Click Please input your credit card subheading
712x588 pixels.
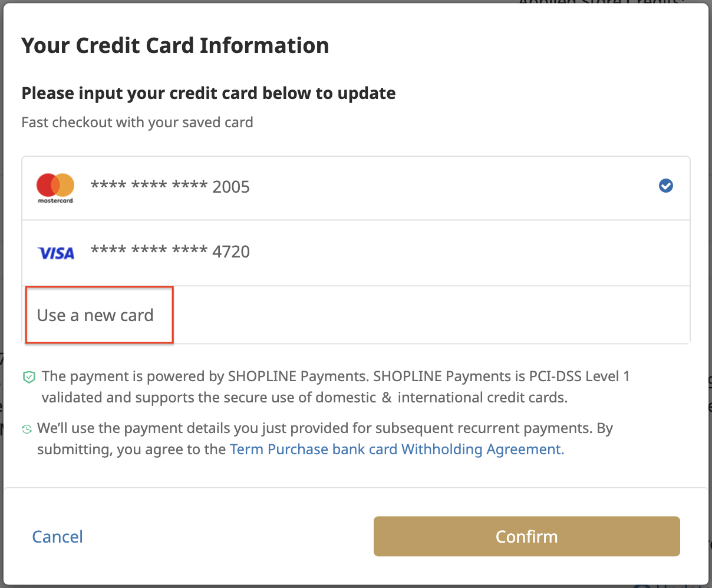pos(209,93)
